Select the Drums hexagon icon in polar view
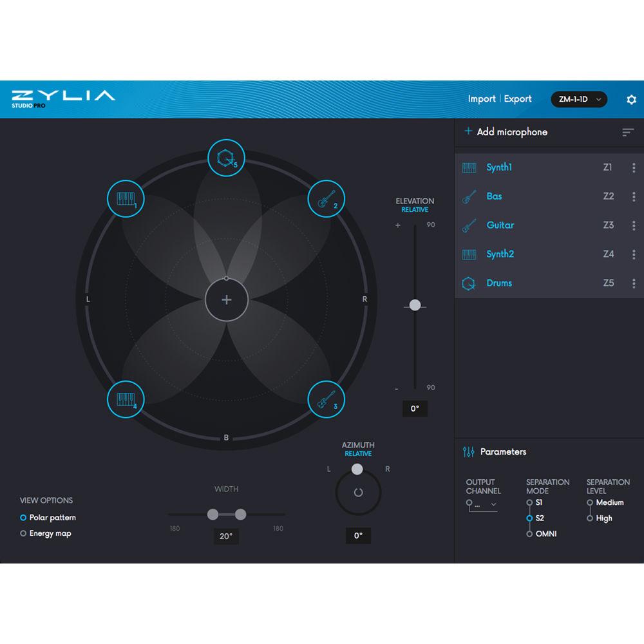644x644 pixels. click(x=225, y=156)
